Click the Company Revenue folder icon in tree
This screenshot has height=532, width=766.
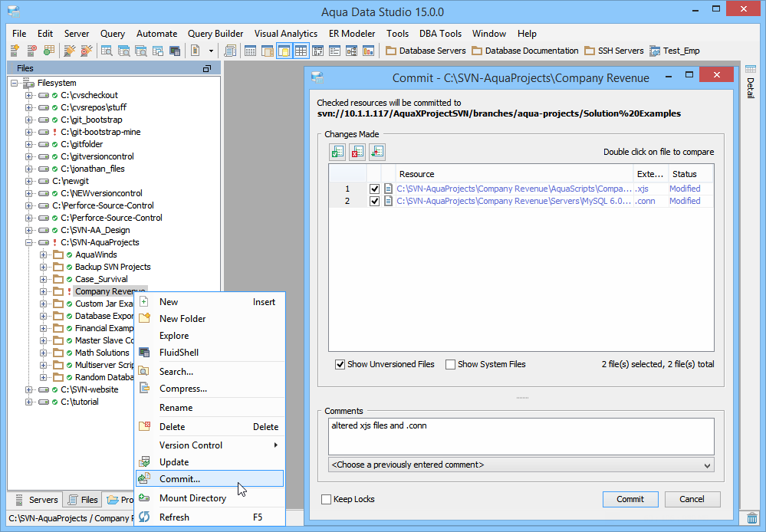coord(58,291)
